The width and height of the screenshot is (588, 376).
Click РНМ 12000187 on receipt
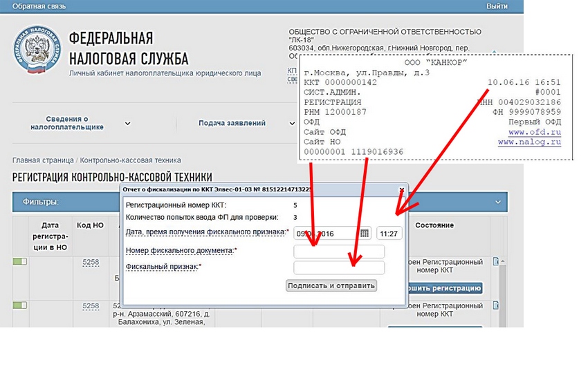point(335,112)
